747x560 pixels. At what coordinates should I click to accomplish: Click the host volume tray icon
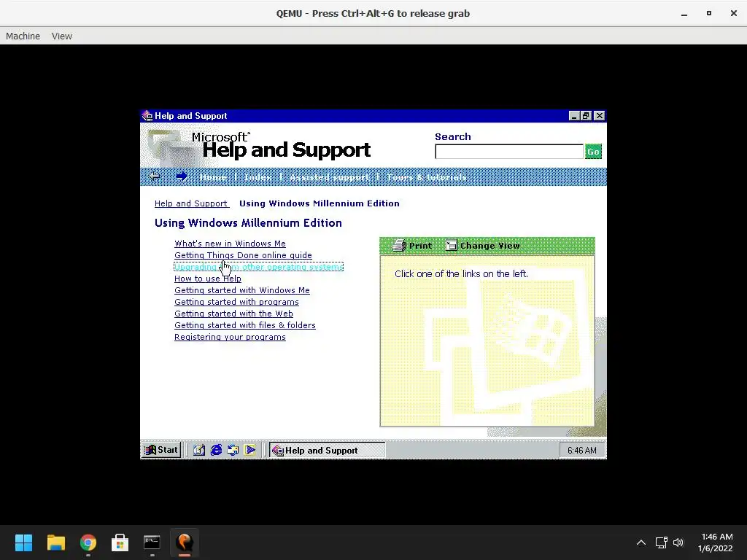coord(678,542)
